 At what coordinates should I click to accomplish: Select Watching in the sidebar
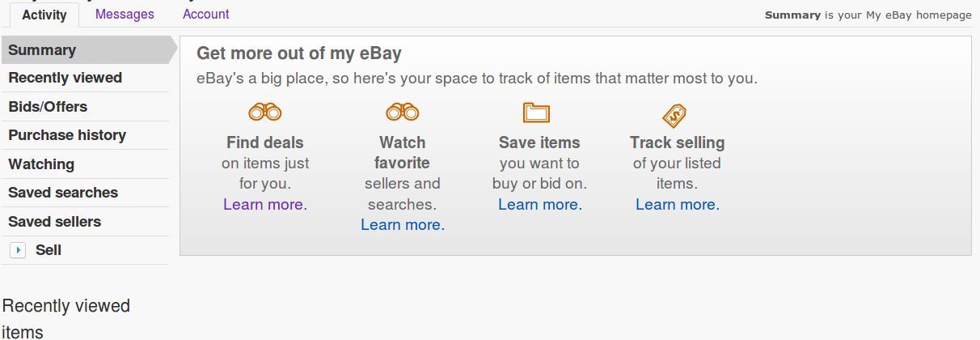[41, 164]
